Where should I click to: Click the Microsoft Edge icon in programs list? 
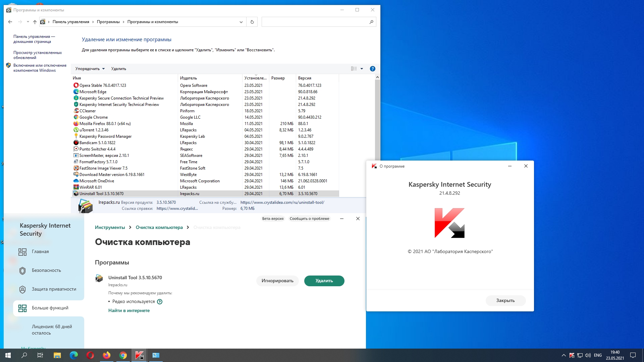[x=76, y=92]
